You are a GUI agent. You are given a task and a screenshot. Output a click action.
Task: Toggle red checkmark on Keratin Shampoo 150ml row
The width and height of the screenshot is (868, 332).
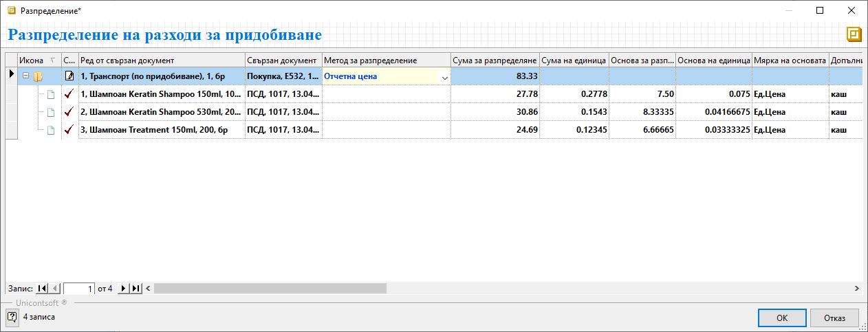click(69, 94)
